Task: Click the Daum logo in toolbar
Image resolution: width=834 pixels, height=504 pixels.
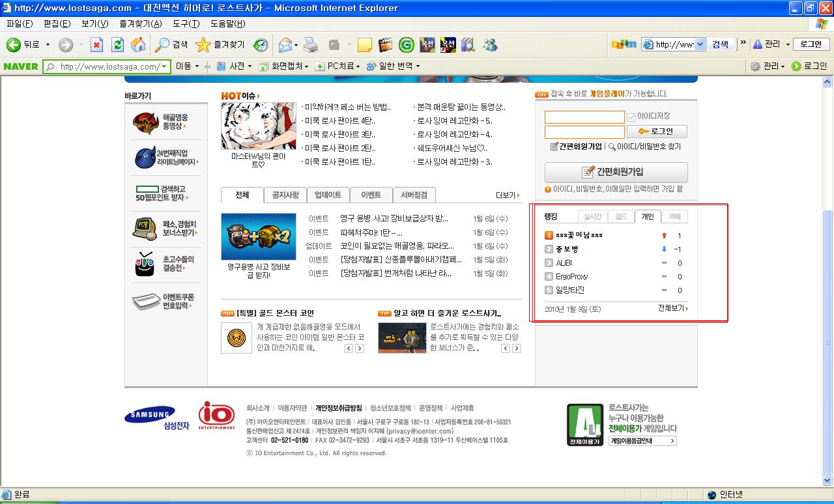Action: [x=624, y=44]
